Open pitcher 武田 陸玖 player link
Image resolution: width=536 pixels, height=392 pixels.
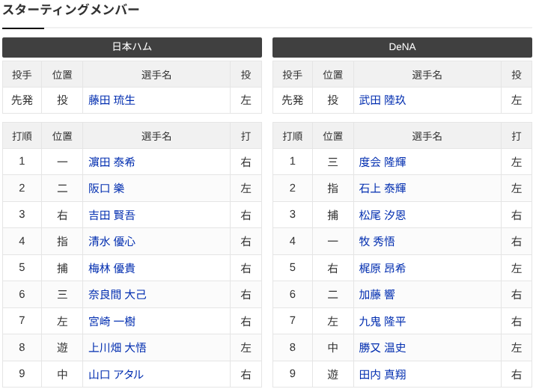coord(382,100)
